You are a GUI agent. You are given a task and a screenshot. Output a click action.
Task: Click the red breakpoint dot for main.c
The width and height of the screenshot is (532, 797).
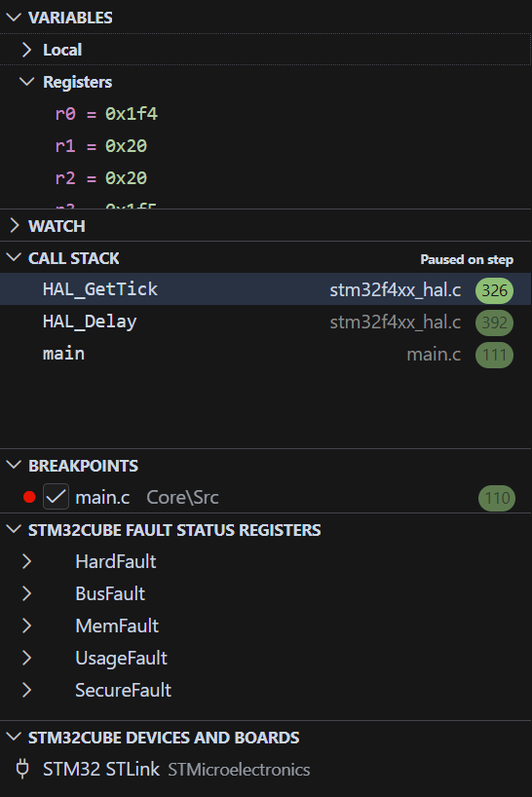pos(29,497)
